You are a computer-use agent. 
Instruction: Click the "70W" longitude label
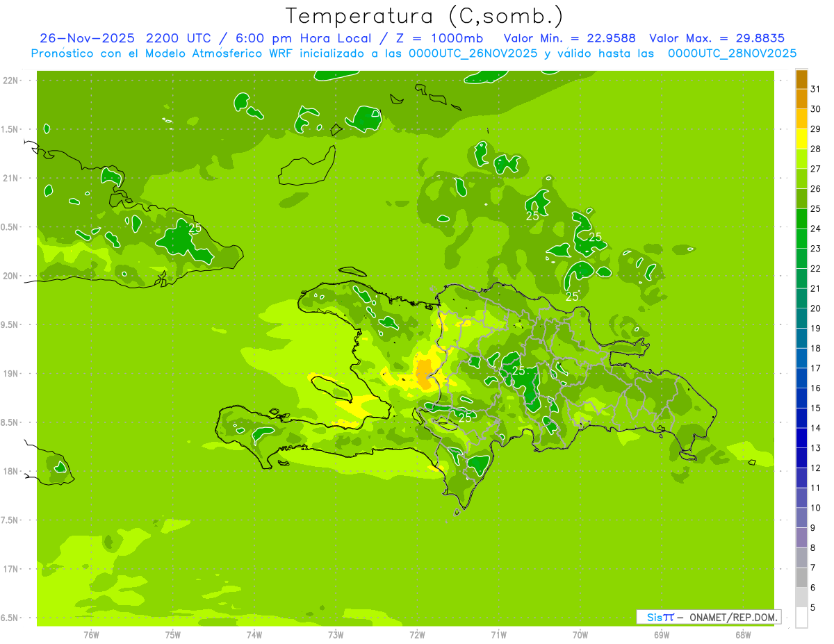[580, 635]
